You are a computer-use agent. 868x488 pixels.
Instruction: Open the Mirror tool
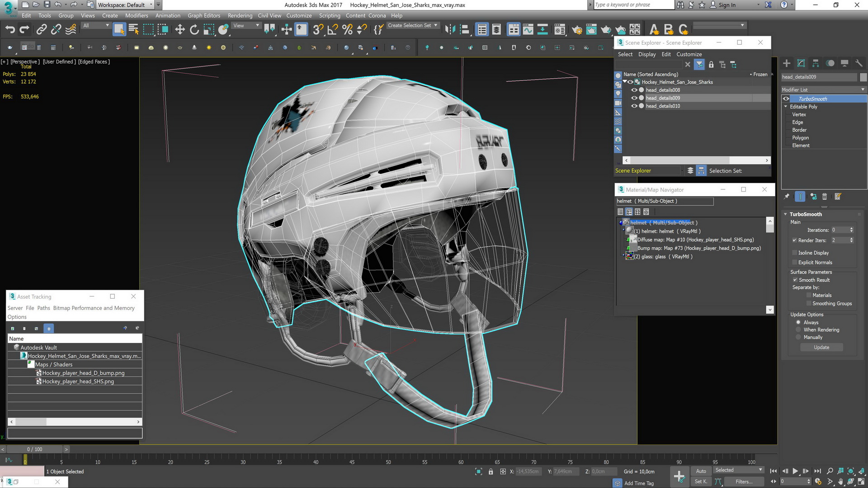450,30
